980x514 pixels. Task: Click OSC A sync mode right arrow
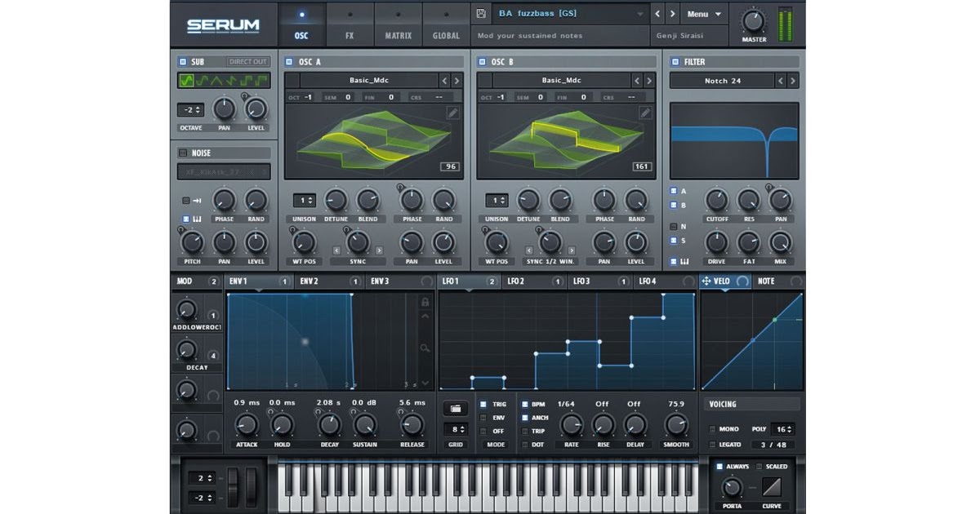[379, 250]
